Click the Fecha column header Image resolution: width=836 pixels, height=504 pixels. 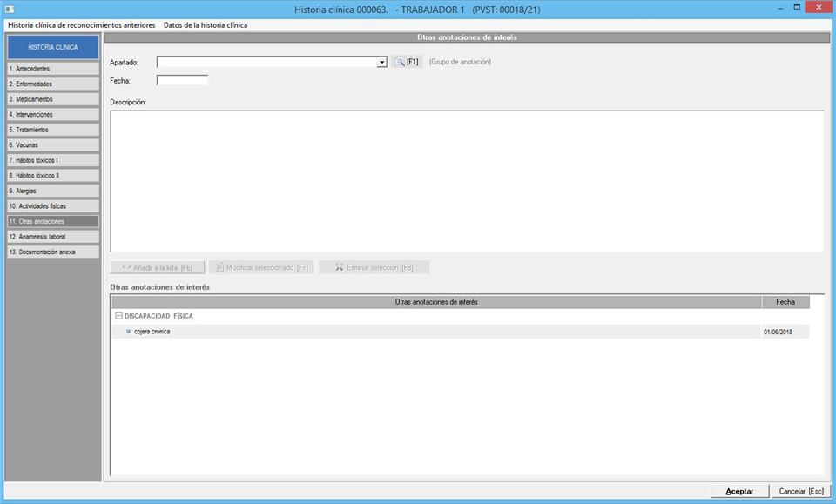coord(785,302)
